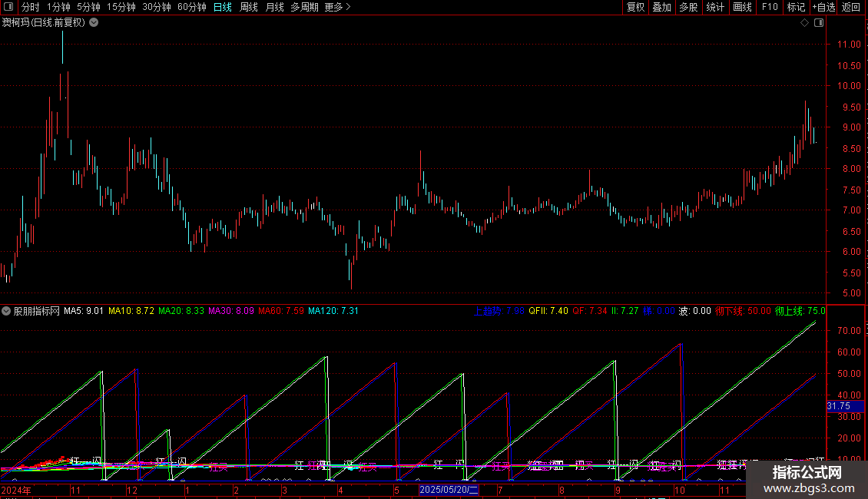
Task: Toggle the left sidebar panel icon
Action: click(x=8, y=7)
